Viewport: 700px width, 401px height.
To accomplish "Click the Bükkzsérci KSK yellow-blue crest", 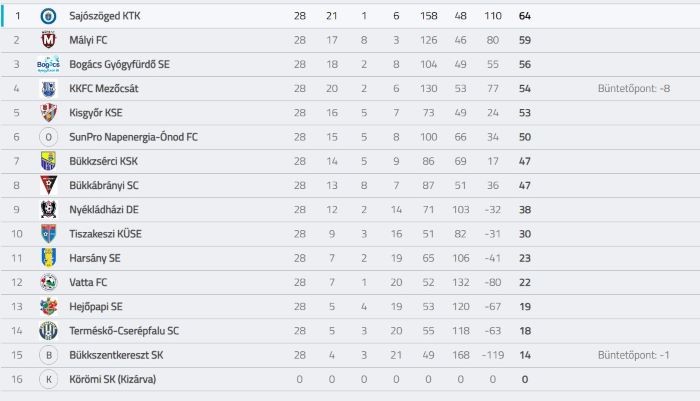I will [x=48, y=161].
